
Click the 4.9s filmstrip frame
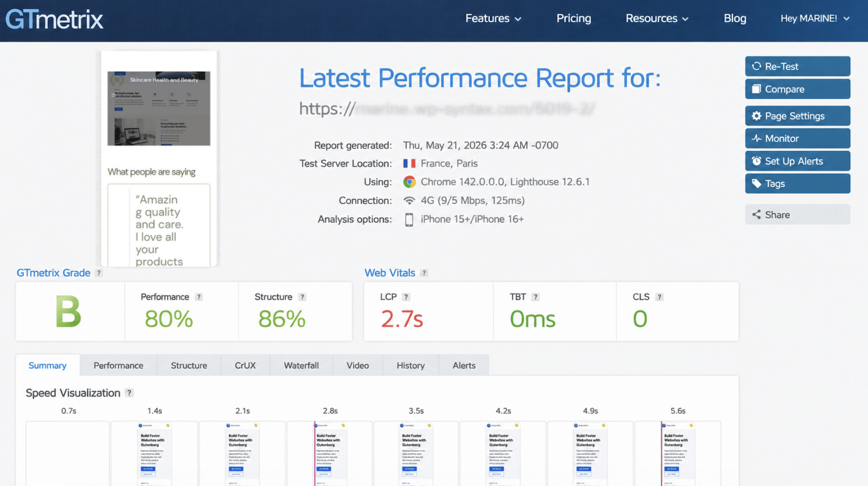[x=590, y=454]
